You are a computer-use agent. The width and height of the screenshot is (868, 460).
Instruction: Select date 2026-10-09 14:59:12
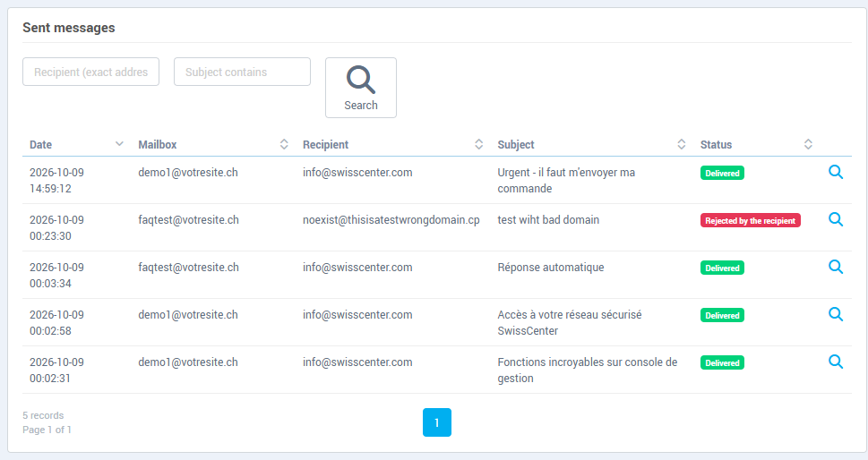(x=56, y=180)
